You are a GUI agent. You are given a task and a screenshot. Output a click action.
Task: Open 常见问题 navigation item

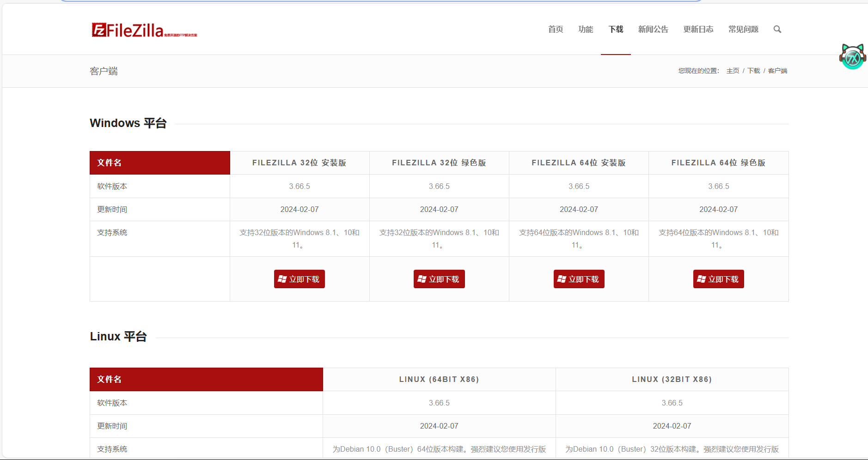pos(743,29)
